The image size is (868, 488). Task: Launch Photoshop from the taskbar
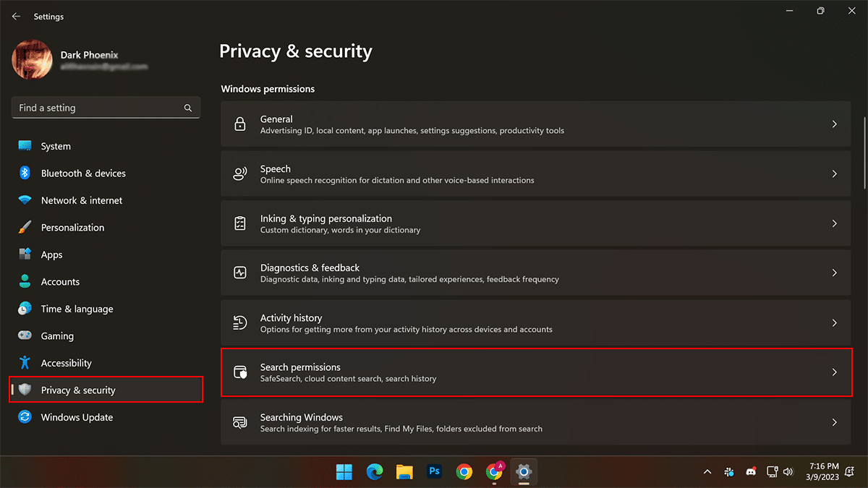pos(434,471)
